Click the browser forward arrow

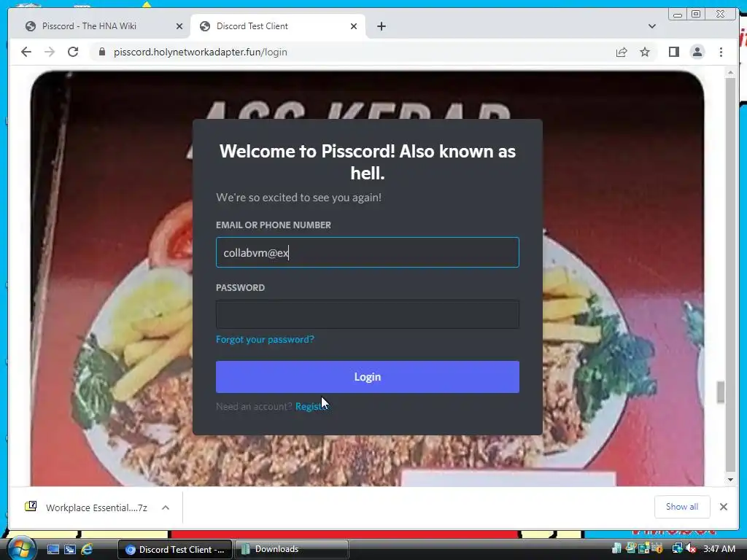click(x=50, y=52)
